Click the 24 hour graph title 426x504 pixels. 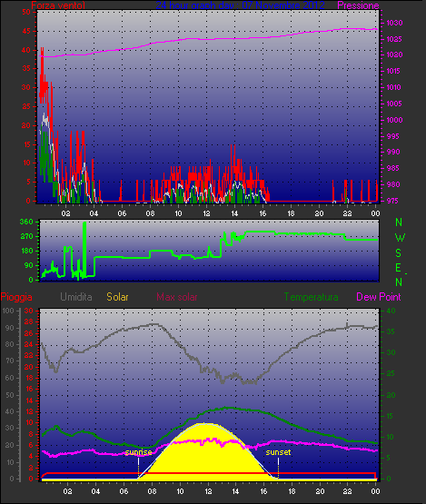240,5
